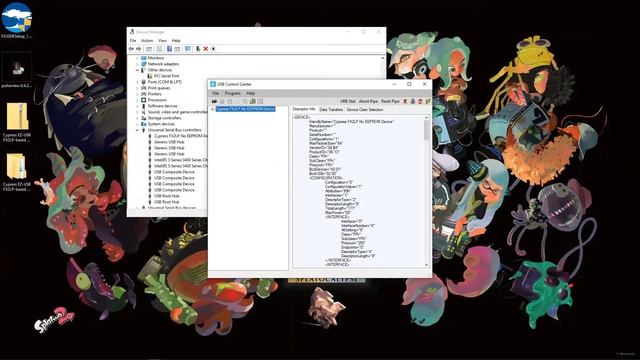Select the last USB Root Hub entry
The image size is (640, 360).
click(x=167, y=202)
